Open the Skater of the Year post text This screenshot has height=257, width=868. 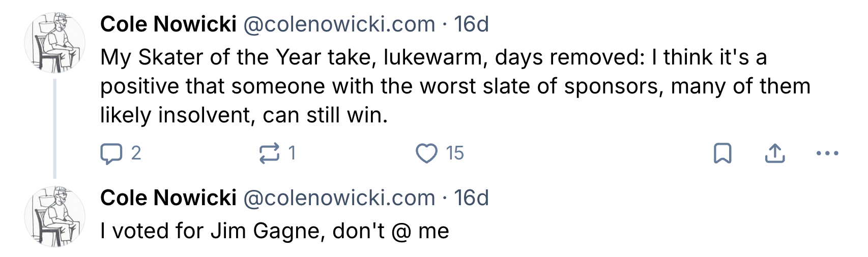[x=432, y=86]
